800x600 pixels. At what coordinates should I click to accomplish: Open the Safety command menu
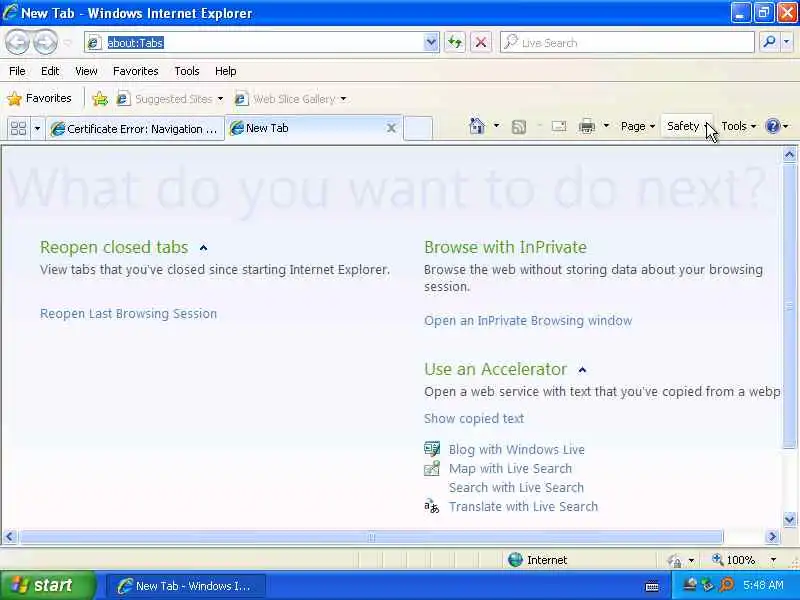pos(687,126)
